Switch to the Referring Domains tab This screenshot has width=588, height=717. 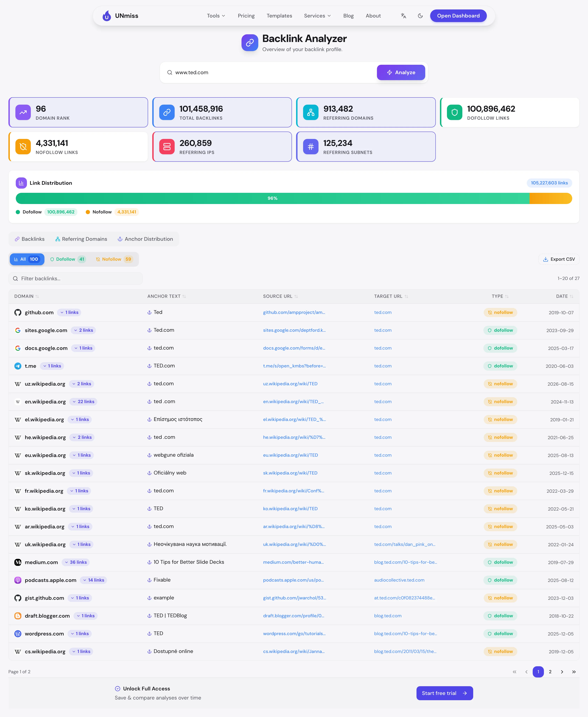(81, 239)
